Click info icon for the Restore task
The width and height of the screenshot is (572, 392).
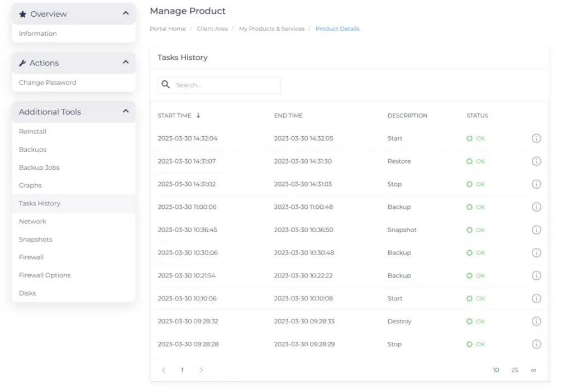pos(536,161)
